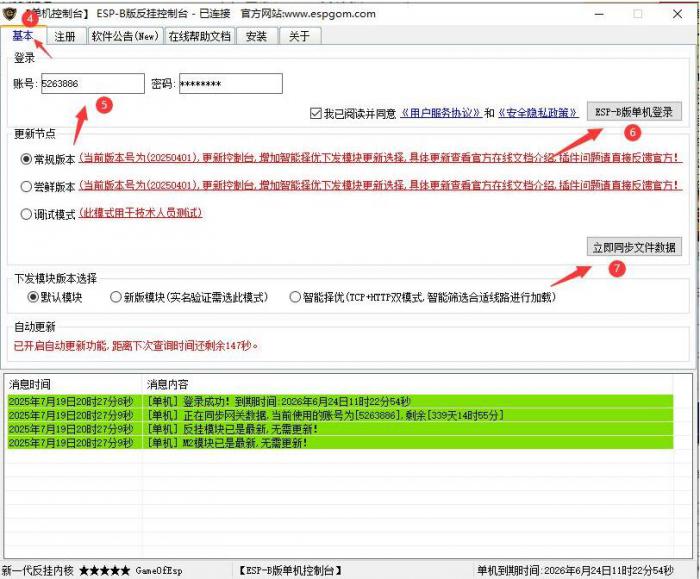The width and height of the screenshot is (700, 579).
Task: Open the 《安全隐私政策》 link
Action: pos(538,113)
